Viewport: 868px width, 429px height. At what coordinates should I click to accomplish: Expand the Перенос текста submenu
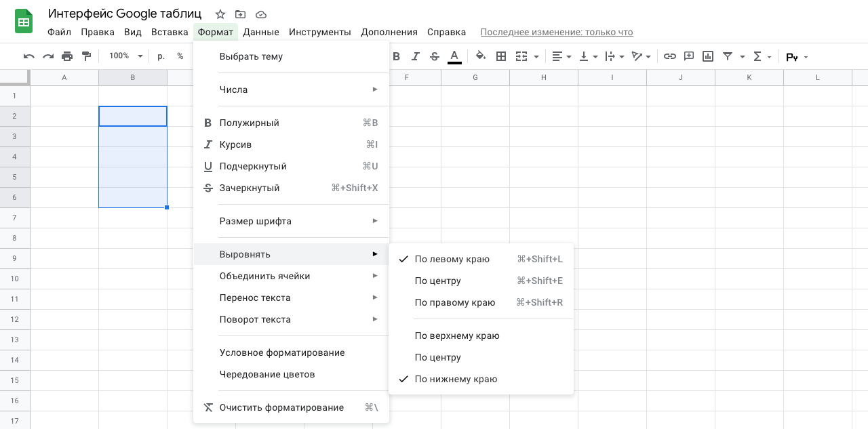click(291, 298)
